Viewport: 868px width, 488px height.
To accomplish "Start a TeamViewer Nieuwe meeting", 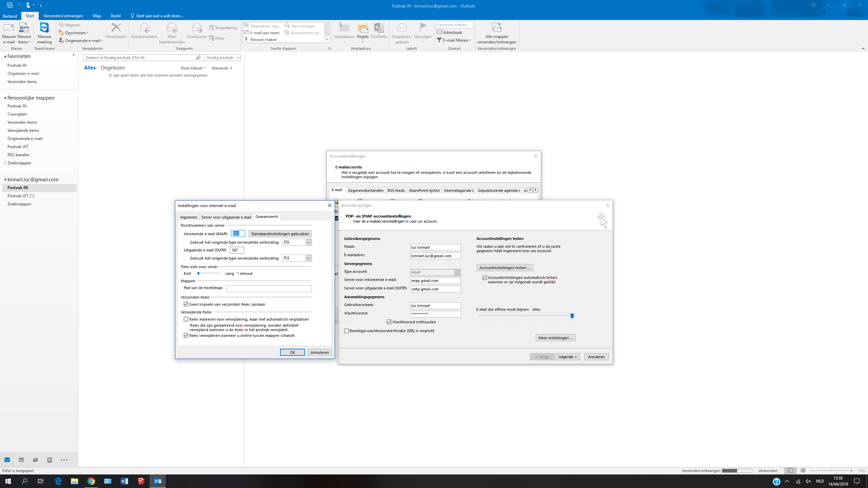I will coord(44,33).
